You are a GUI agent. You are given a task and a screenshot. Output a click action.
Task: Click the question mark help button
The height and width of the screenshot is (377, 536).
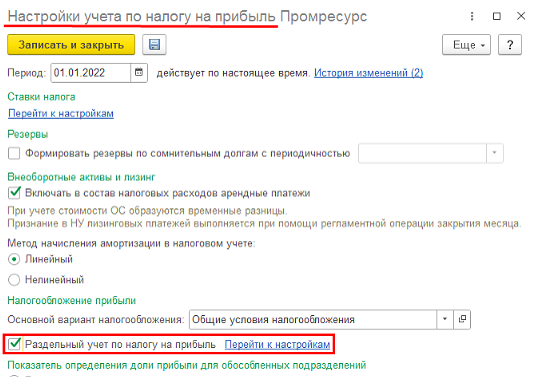510,45
